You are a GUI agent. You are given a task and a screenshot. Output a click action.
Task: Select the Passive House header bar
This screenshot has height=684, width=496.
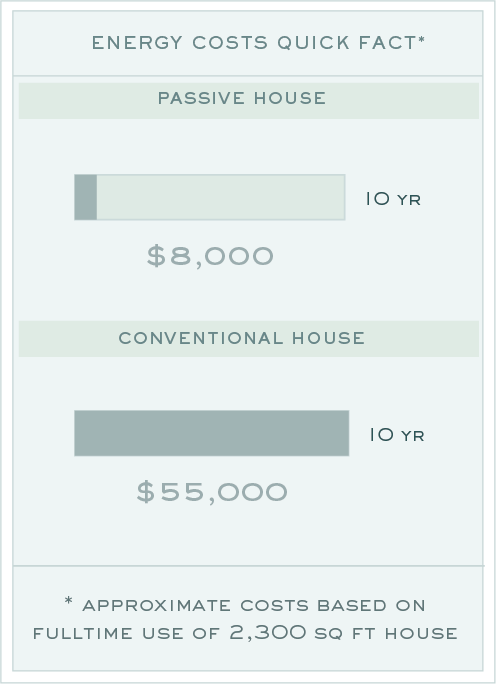coord(249,101)
